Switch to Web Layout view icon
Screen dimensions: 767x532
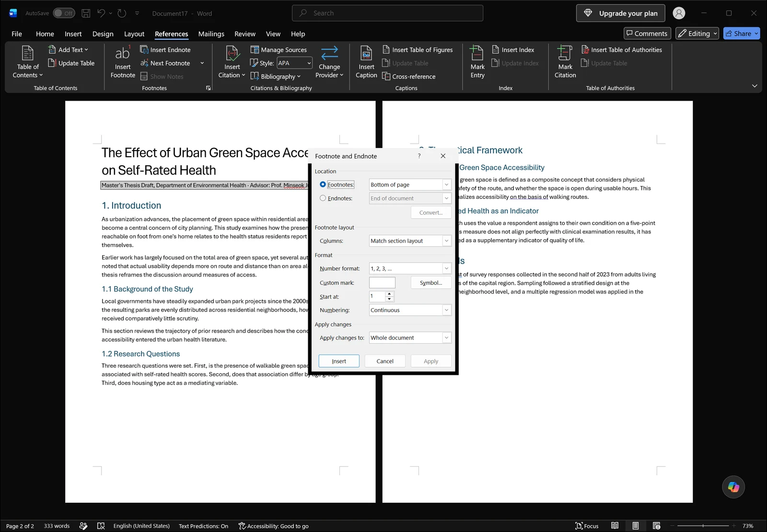point(656,526)
